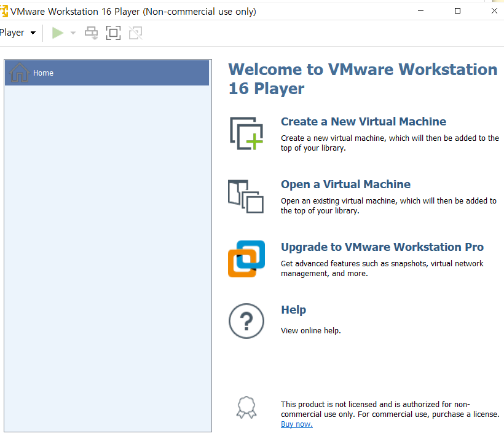504x444 pixels.
Task: Minimize the VMware Player window
Action: coord(421,11)
